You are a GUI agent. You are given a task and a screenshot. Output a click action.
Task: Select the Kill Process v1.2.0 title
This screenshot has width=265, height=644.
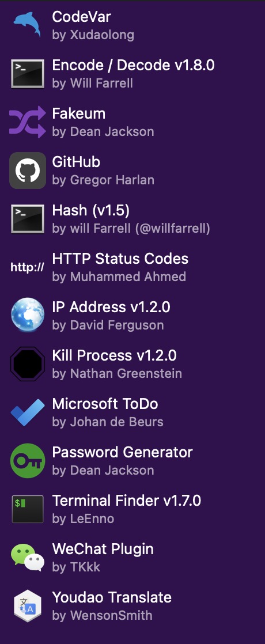coord(114,355)
